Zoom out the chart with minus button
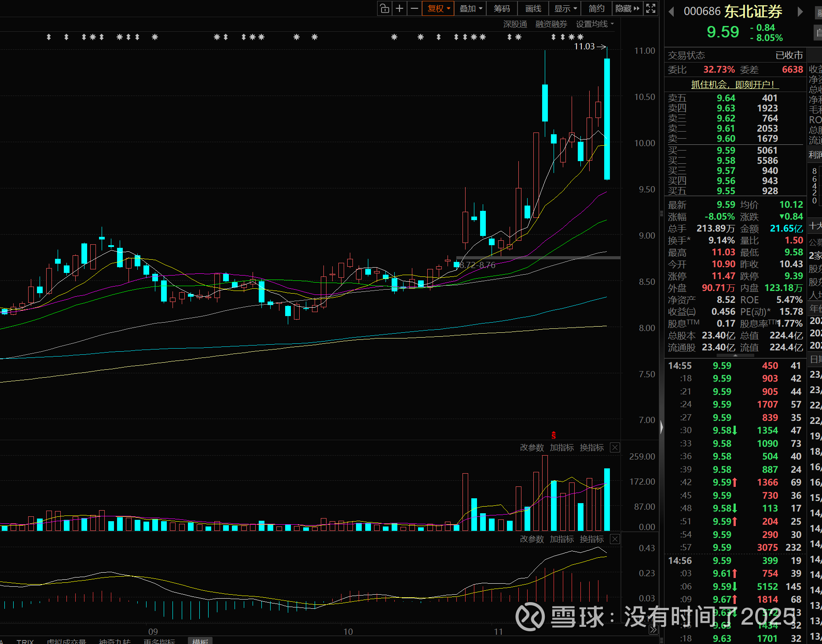Viewport: 822px width, 644px height. point(415,8)
